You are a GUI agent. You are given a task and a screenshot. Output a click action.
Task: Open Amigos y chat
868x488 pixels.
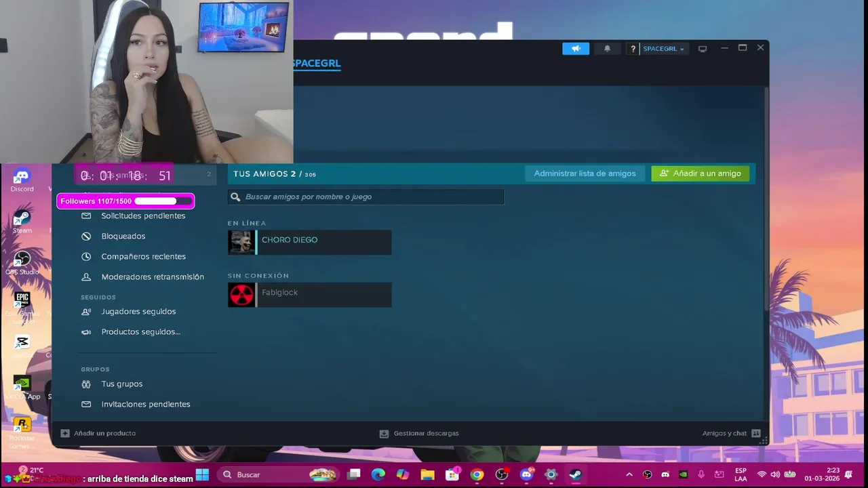(731, 433)
